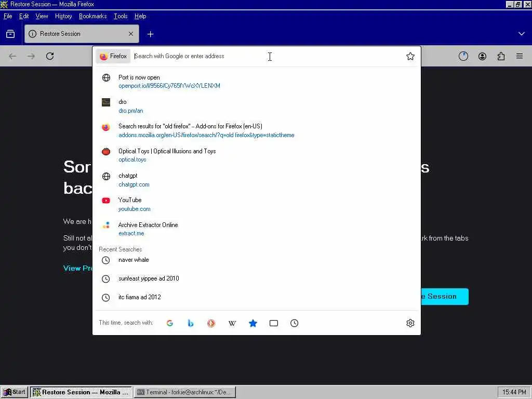Search History using the clock icon
This screenshot has height=399, width=532.
pos(294,323)
